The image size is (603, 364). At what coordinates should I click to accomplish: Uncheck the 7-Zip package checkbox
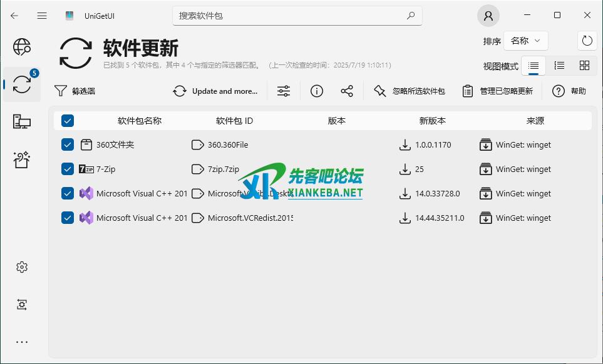68,169
